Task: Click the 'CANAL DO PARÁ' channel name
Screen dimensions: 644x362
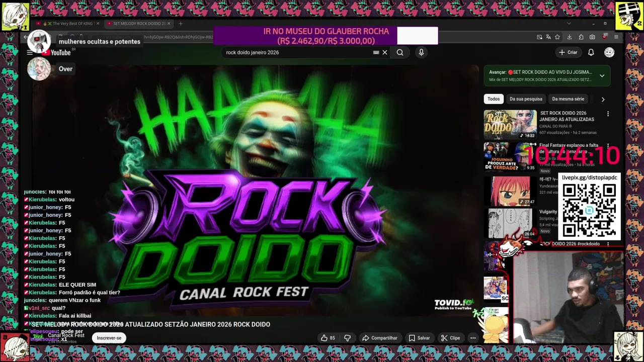Action: pyautogui.click(x=555, y=126)
